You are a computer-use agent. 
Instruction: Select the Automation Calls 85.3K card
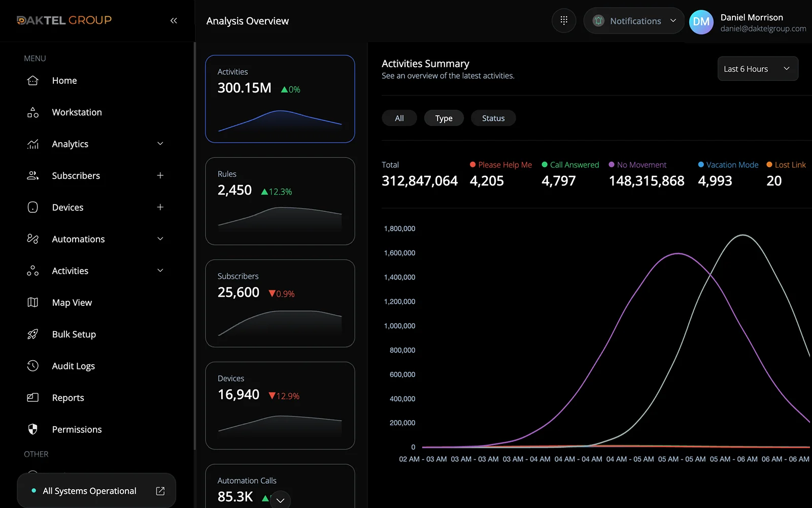(280, 486)
